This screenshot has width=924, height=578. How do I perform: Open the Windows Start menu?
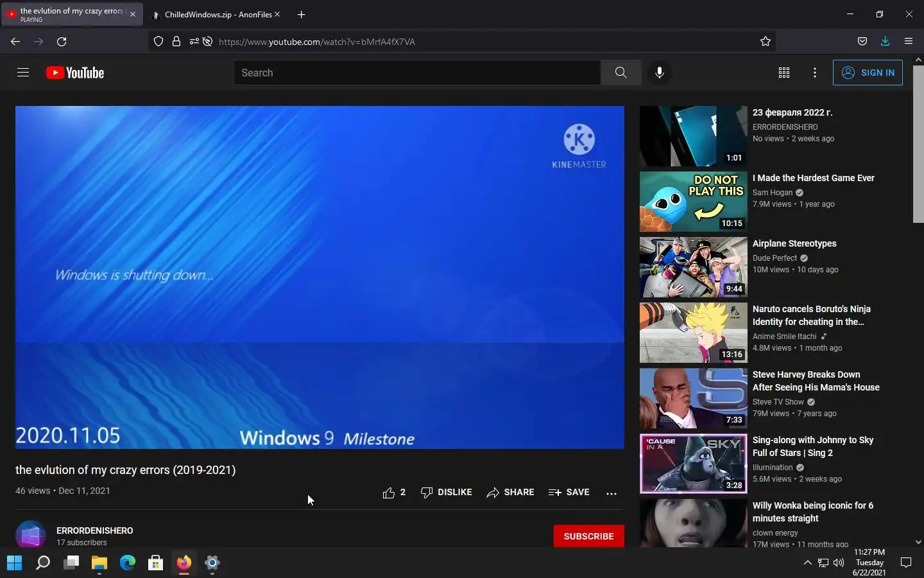pos(14,563)
